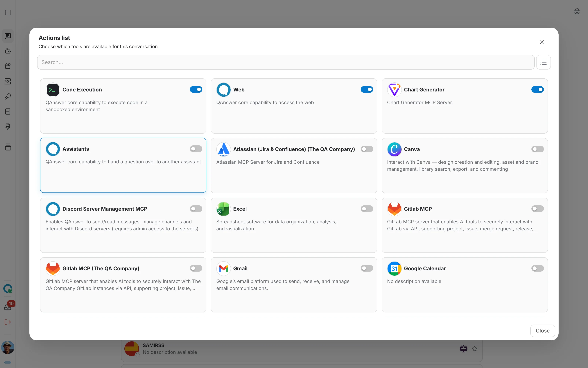Click the SAMIRSS avatar thumbnail
This screenshot has height=368, width=588.
[132, 348]
